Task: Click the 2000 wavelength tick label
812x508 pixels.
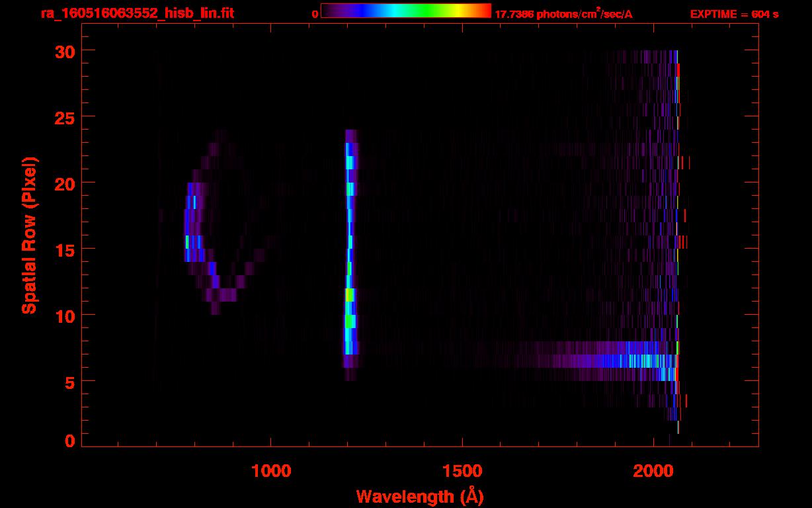Action: (653, 470)
